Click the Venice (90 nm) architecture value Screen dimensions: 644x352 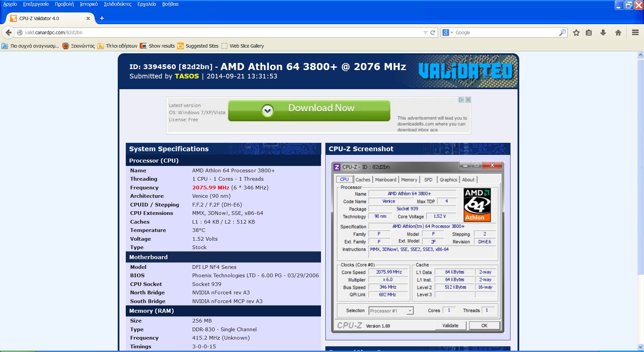pyautogui.click(x=211, y=196)
